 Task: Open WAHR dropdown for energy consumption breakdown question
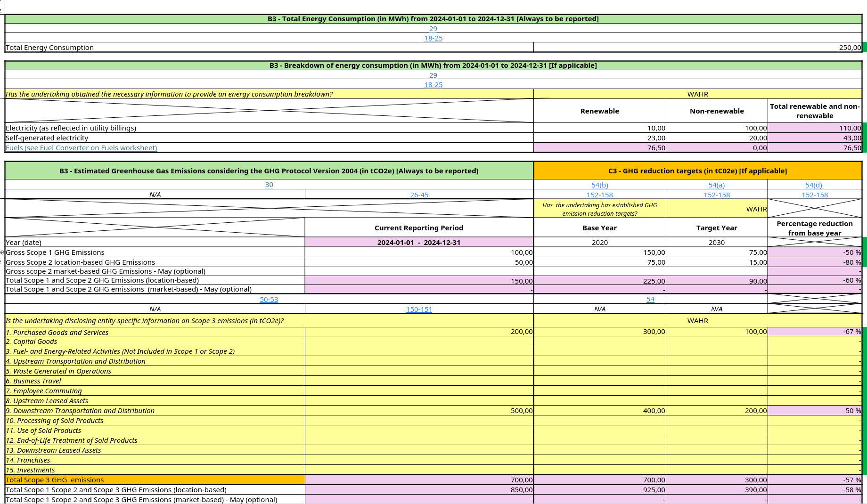(697, 94)
